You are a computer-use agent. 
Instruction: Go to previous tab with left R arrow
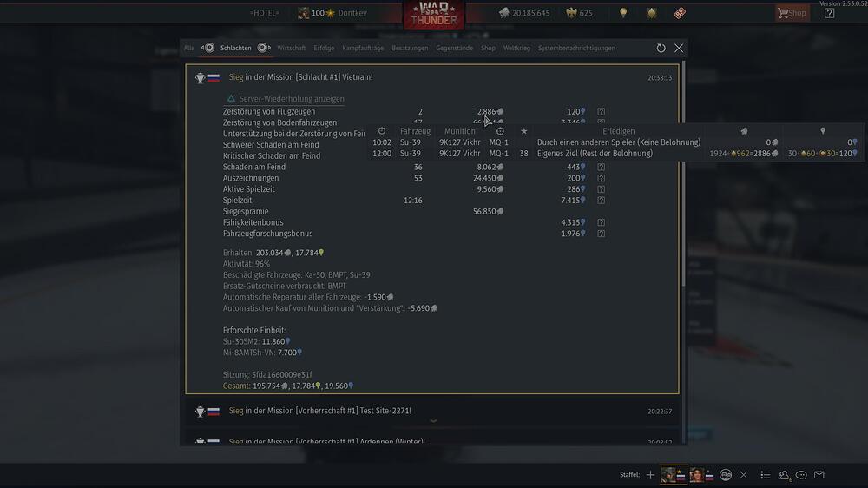click(208, 48)
